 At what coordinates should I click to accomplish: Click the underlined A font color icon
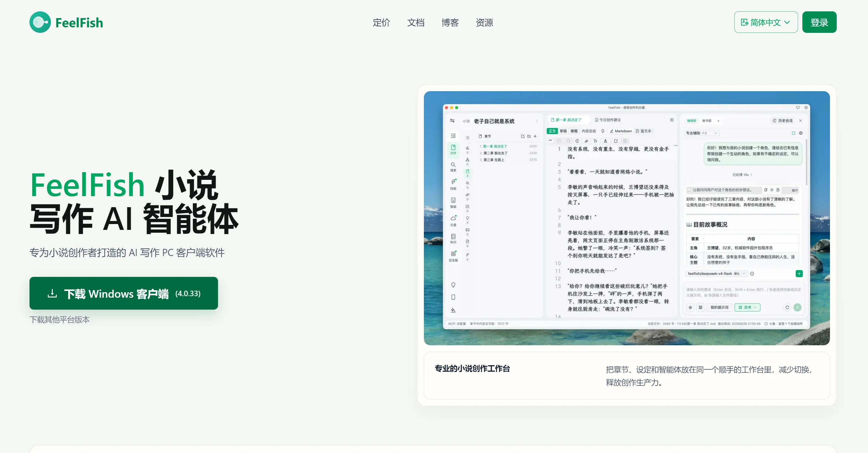605,141
